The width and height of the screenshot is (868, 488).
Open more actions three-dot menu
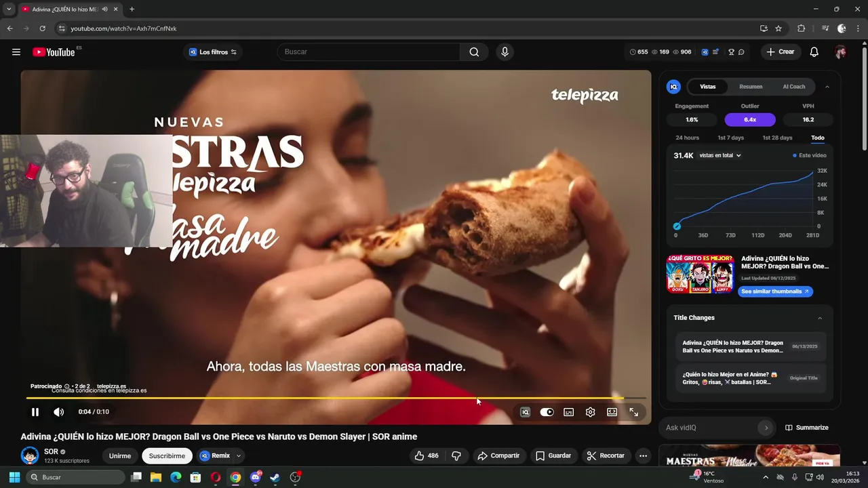[x=643, y=456]
